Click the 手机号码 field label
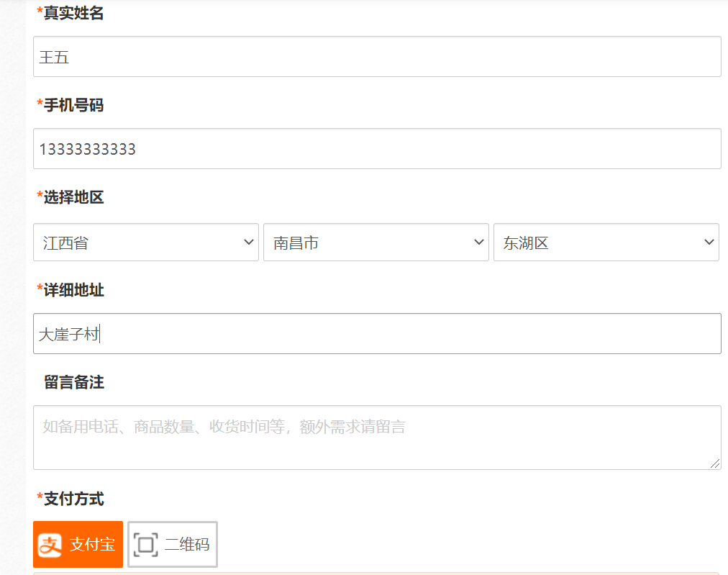 (x=73, y=106)
